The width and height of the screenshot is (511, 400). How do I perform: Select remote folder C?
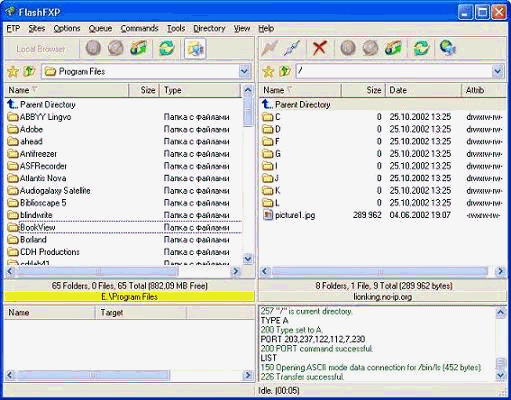pos(271,117)
